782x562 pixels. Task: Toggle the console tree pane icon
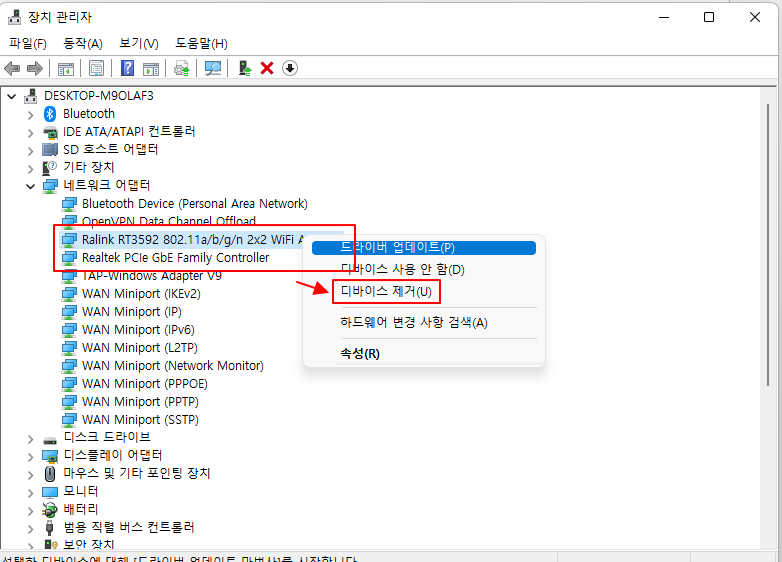click(65, 68)
